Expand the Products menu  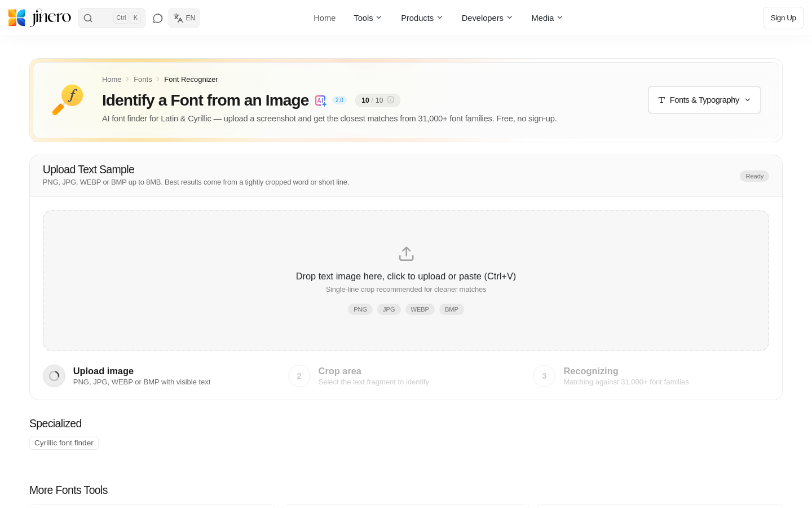[x=422, y=18]
